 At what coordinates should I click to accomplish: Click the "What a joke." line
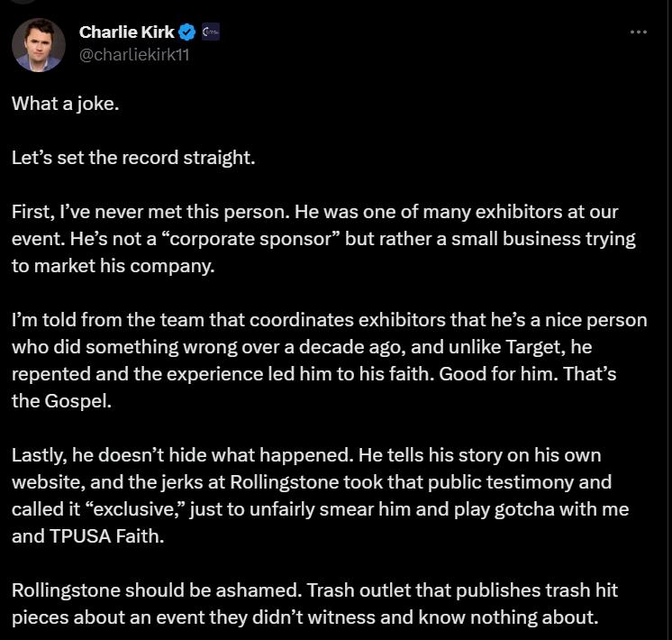(65, 104)
